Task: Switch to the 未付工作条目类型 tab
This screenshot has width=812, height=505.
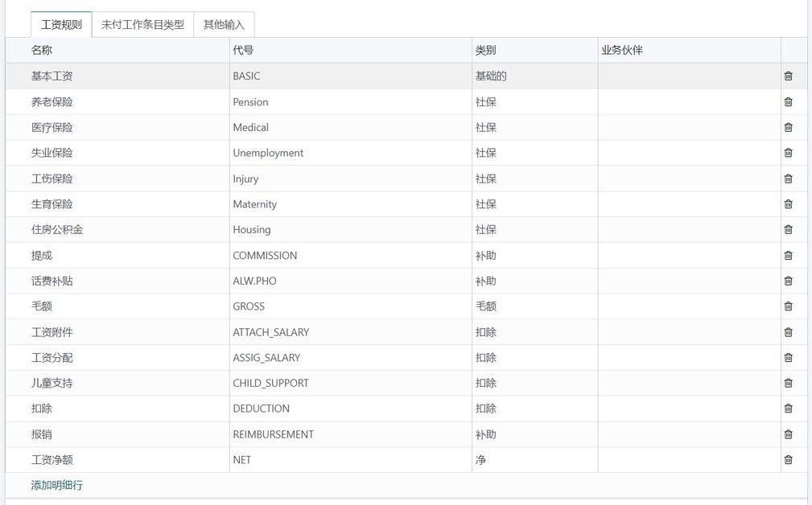Action: pos(142,25)
